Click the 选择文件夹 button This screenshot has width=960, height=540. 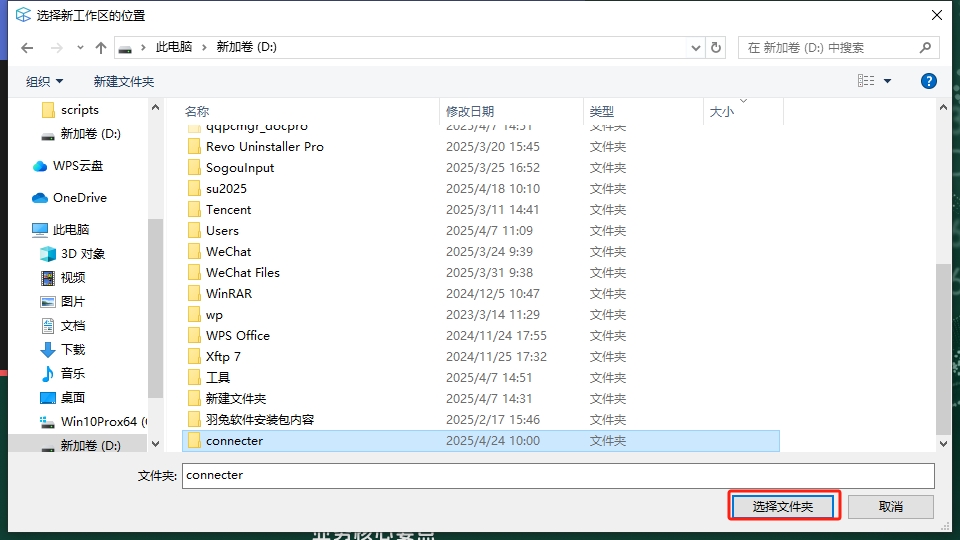(x=783, y=507)
